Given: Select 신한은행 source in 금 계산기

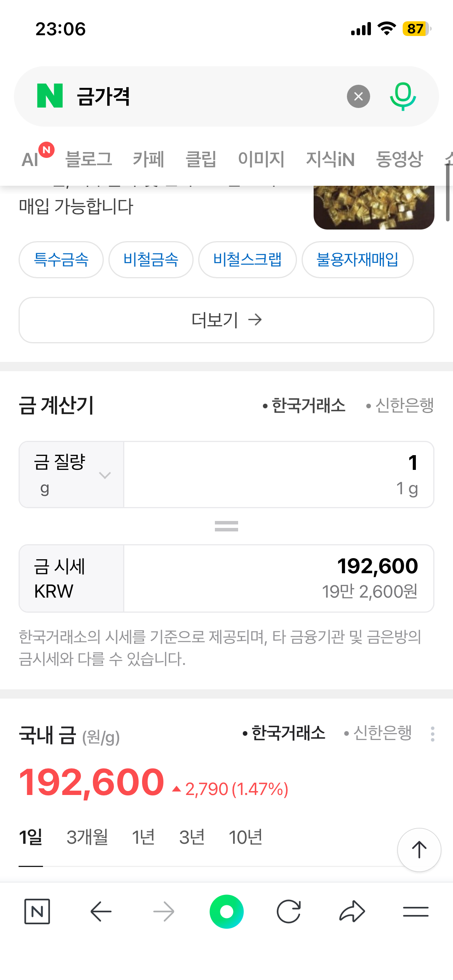Looking at the screenshot, I should click(x=400, y=406).
